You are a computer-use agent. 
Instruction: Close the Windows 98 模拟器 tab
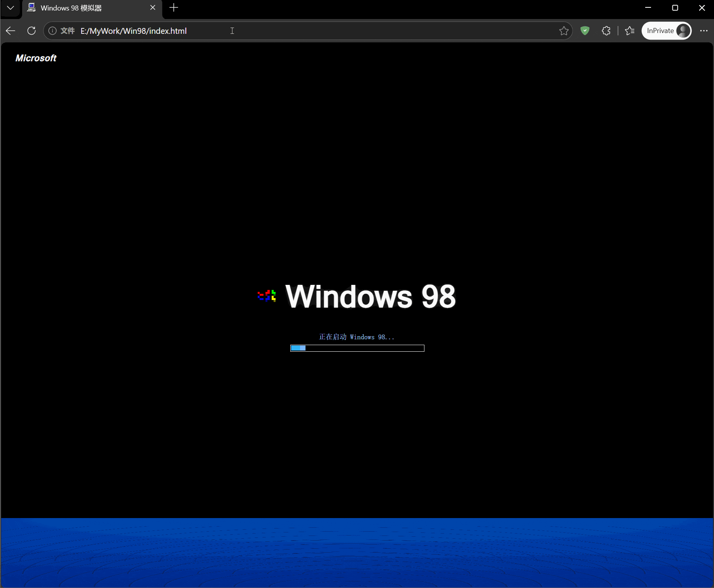[153, 8]
